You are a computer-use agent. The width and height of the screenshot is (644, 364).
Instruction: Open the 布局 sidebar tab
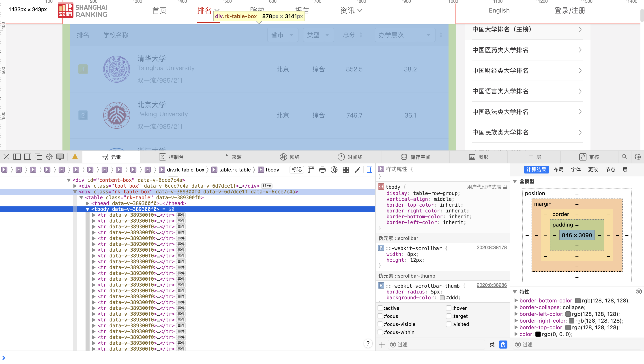point(558,169)
